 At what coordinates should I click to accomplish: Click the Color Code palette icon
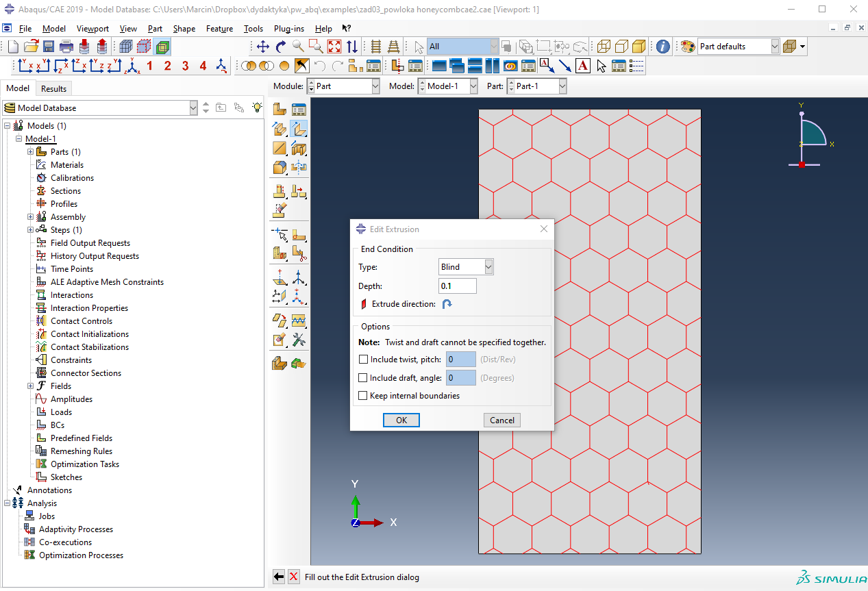click(688, 47)
